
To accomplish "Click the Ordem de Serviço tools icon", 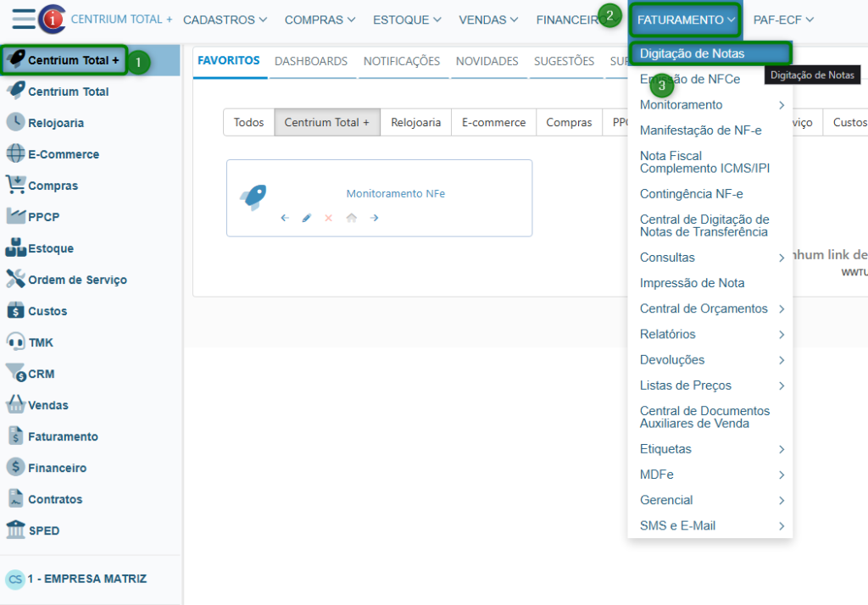I will (x=15, y=279).
